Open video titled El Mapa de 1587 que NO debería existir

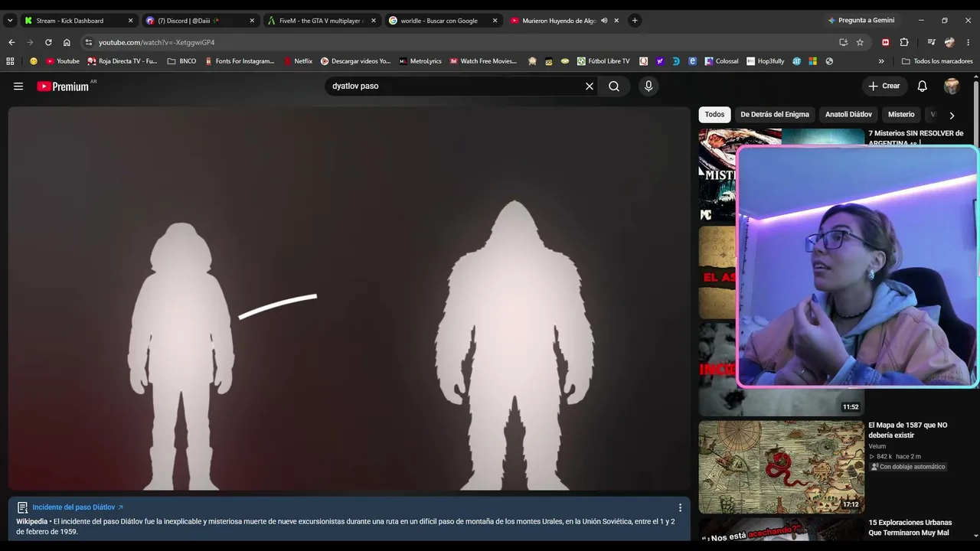tap(908, 430)
